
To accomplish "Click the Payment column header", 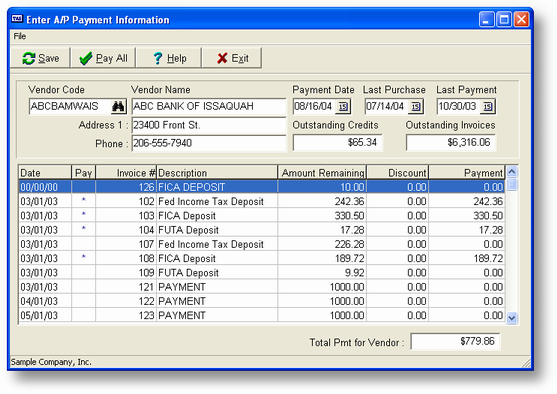I will (x=467, y=173).
